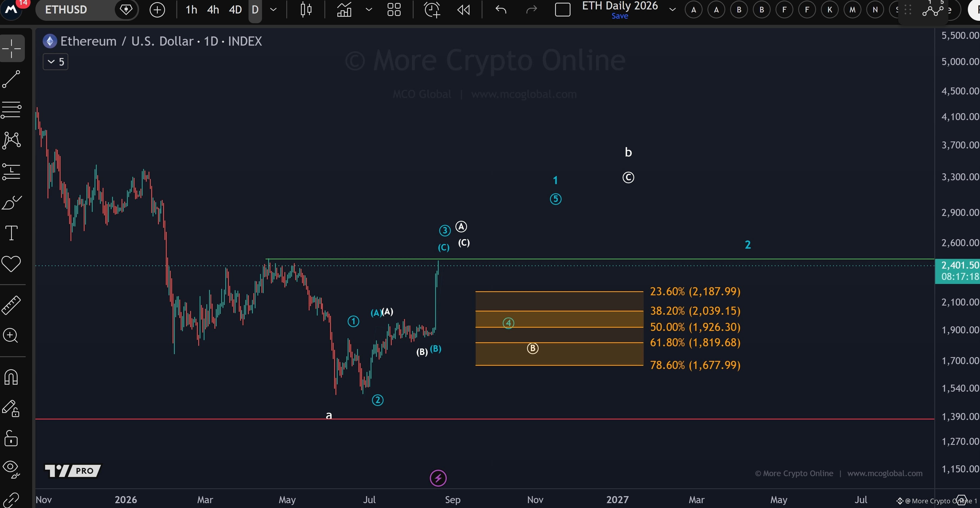980x508 pixels.
Task: Open the Fibonacci and Gann tools
Action: pyautogui.click(x=11, y=110)
